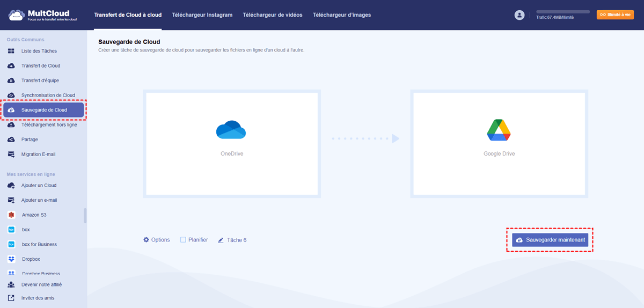Open the Téléchargeur Instagram tab
Viewport: 644px width, 308px height.
point(202,15)
